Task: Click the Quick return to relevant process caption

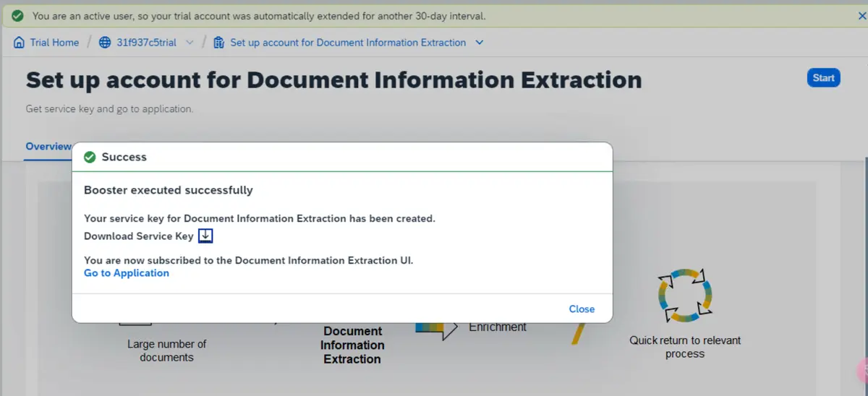Action: (x=684, y=347)
